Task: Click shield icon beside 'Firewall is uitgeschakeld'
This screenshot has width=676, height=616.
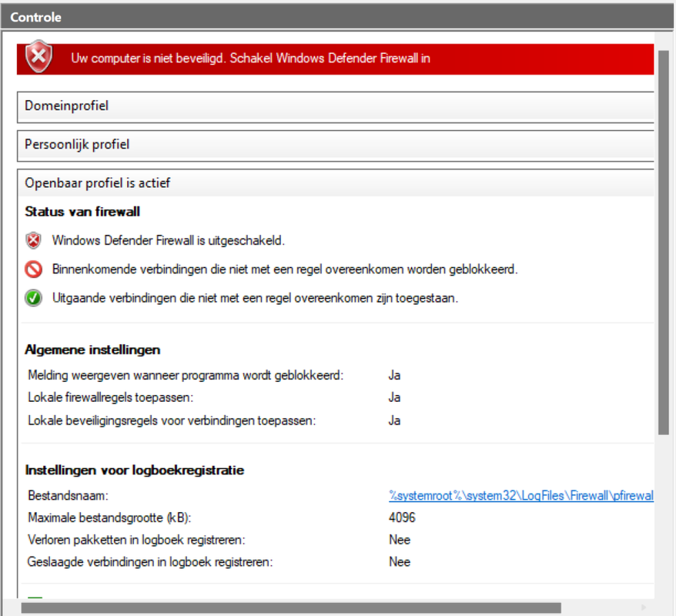Action: pyautogui.click(x=33, y=240)
